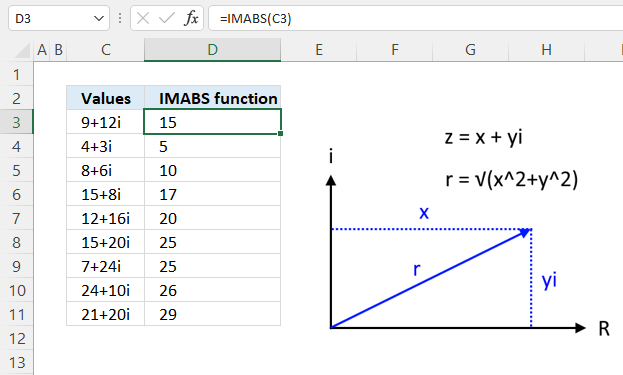Select row 12 header
This screenshot has height=375, width=623.
click(16, 339)
